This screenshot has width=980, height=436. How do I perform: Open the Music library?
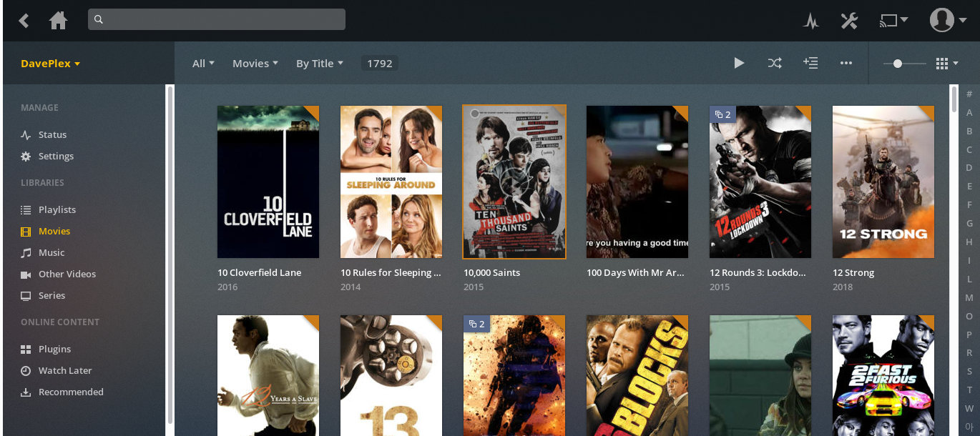click(52, 252)
